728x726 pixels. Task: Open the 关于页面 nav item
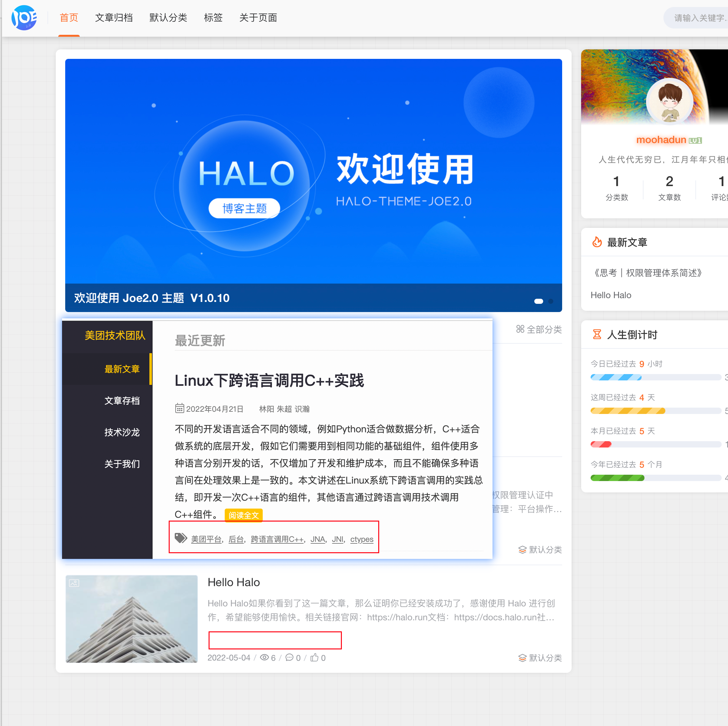pyautogui.click(x=258, y=18)
